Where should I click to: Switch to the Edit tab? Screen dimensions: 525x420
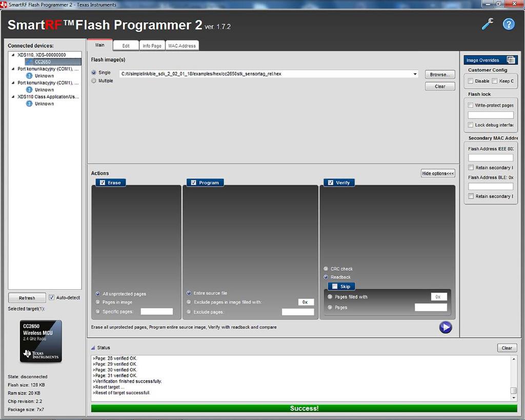coord(126,46)
